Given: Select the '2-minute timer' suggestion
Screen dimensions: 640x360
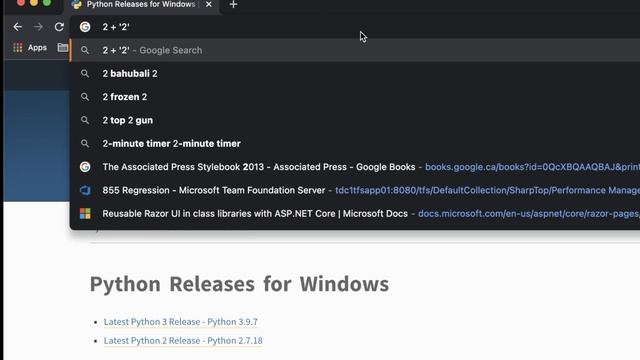Looking at the screenshot, I should click(x=355, y=143).
